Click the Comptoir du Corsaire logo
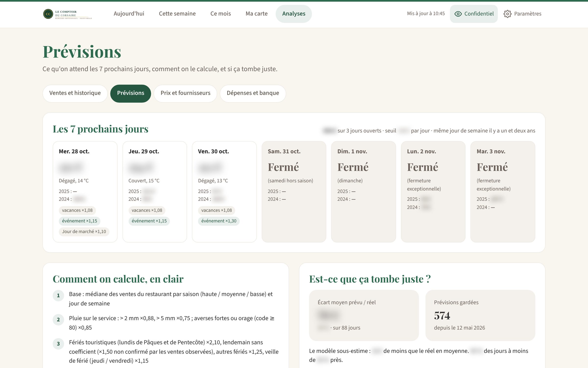 point(67,14)
